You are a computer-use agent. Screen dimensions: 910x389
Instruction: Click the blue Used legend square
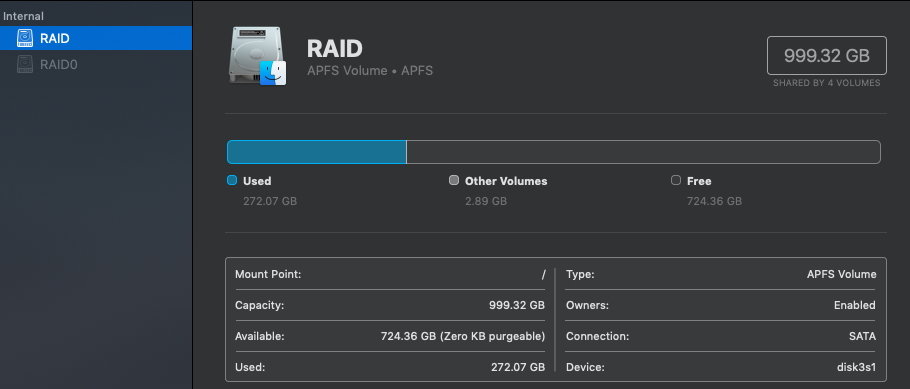(232, 180)
